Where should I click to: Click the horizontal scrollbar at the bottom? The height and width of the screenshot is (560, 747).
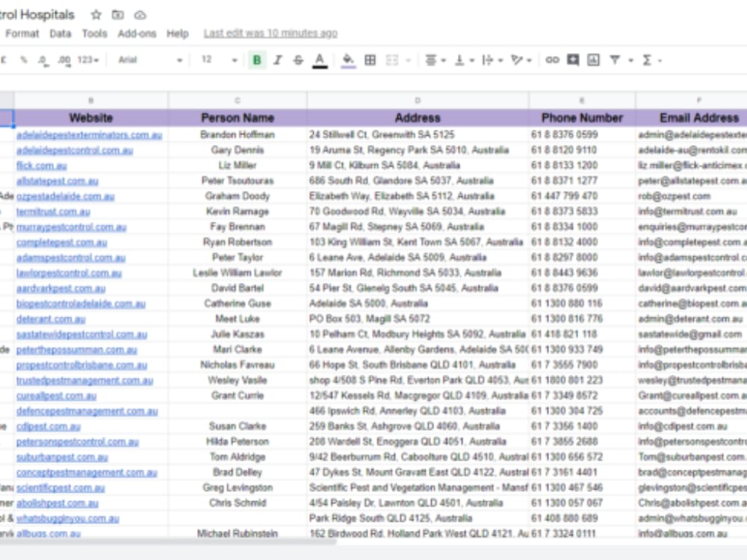[x=168, y=541]
